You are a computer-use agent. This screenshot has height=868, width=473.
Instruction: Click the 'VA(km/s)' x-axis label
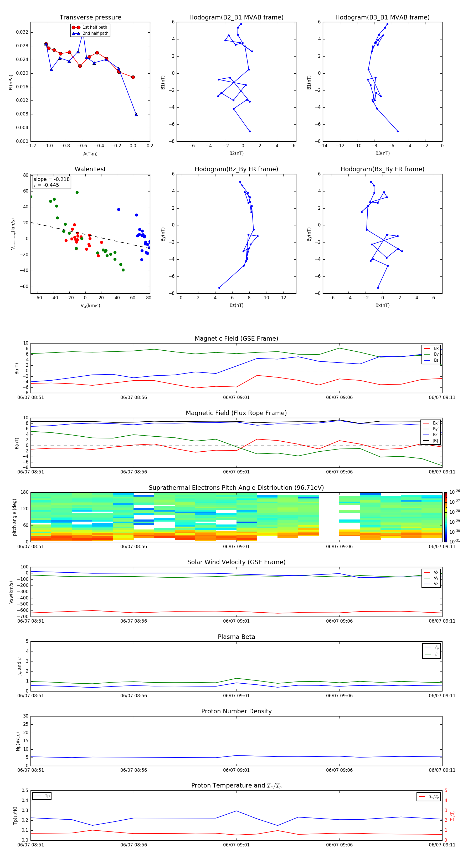click(x=90, y=306)
